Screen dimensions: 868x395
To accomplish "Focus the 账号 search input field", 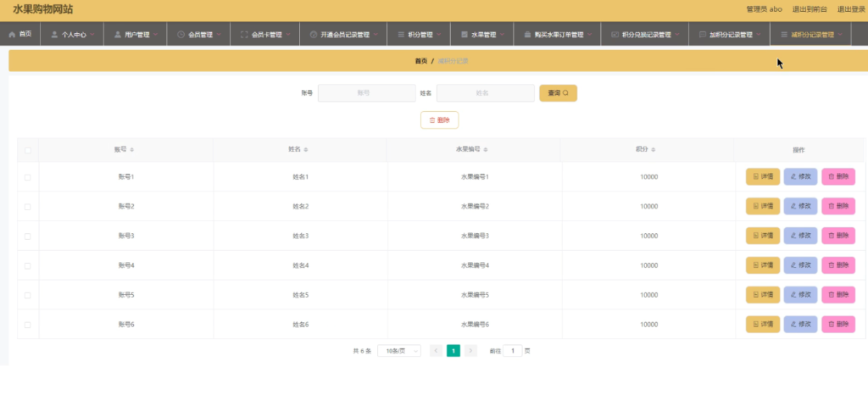I will [366, 93].
